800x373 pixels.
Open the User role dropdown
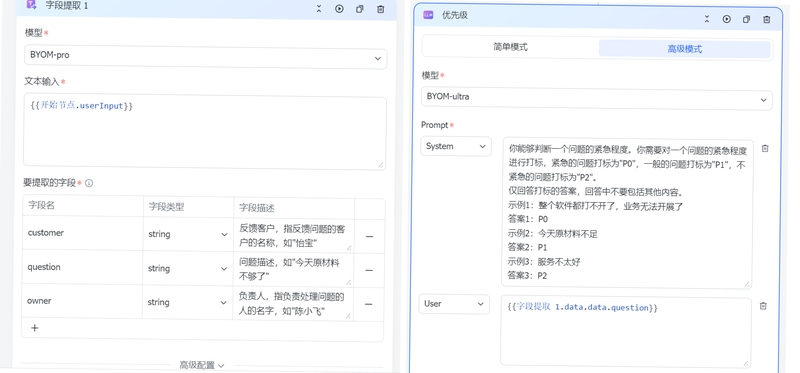pos(454,304)
